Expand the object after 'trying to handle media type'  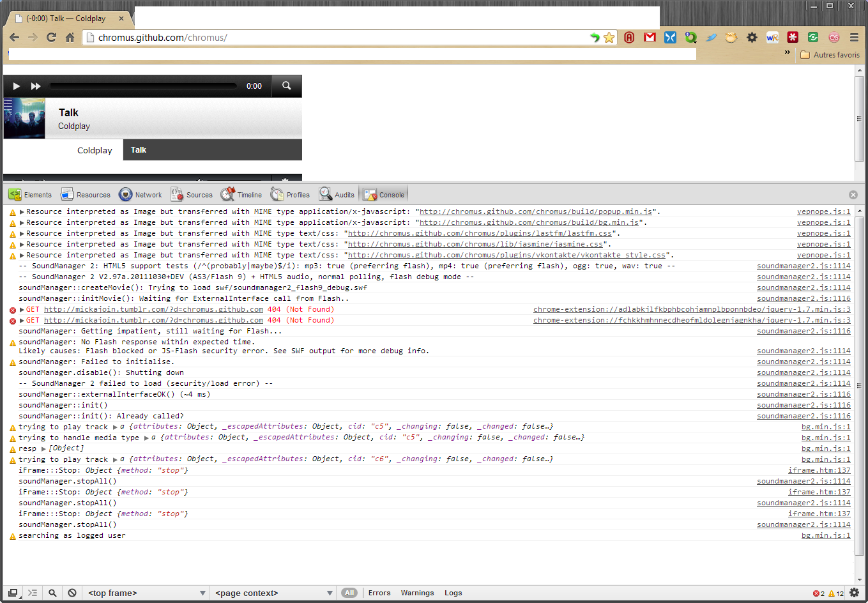tap(146, 438)
